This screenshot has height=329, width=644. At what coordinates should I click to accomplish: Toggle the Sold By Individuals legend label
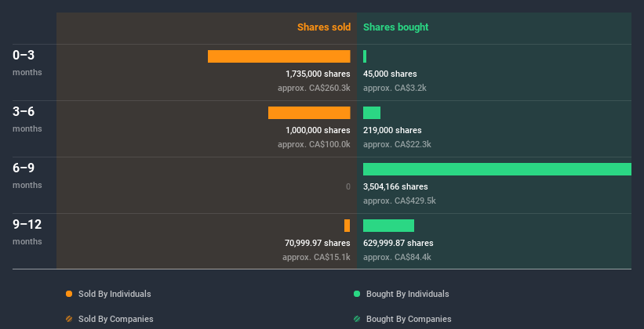click(115, 294)
